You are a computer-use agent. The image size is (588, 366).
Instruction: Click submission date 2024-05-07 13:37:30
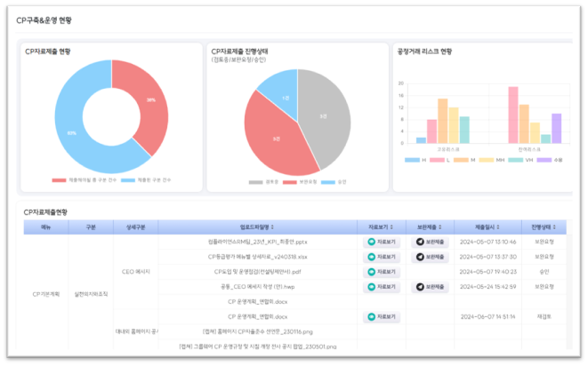click(487, 257)
